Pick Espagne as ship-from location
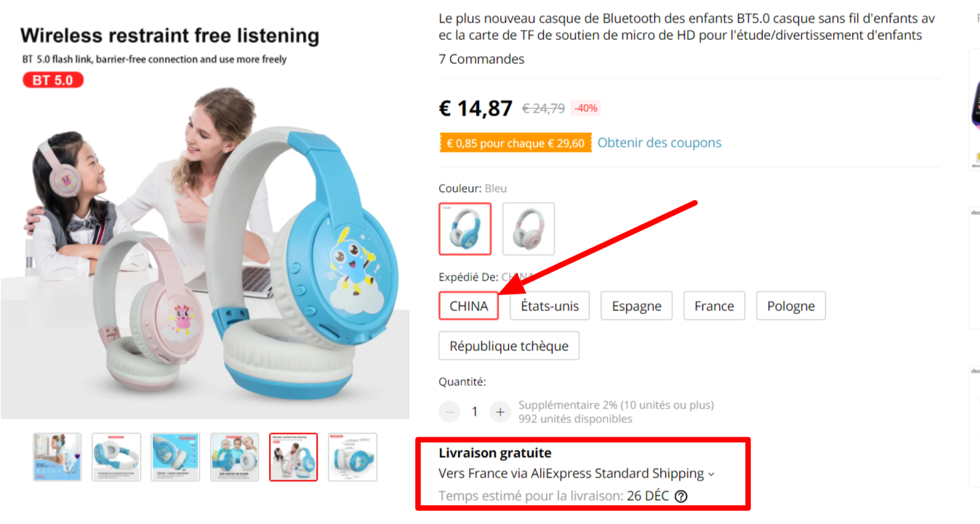980x524 pixels. pyautogui.click(x=636, y=306)
